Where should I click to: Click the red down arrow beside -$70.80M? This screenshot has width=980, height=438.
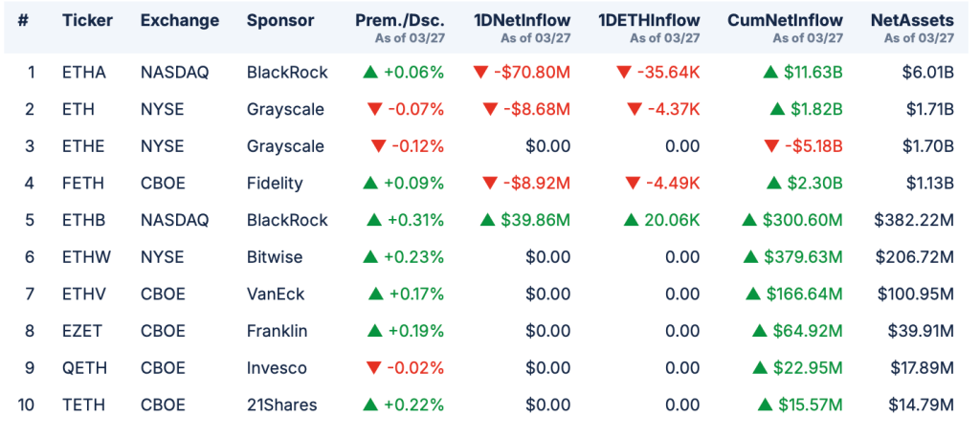click(481, 73)
